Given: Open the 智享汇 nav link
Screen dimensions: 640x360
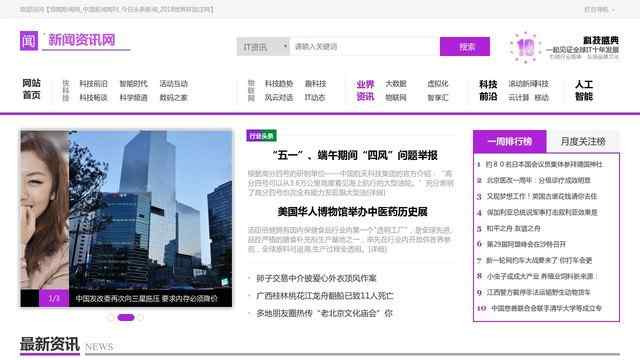Looking at the screenshot, I should 438,98.
